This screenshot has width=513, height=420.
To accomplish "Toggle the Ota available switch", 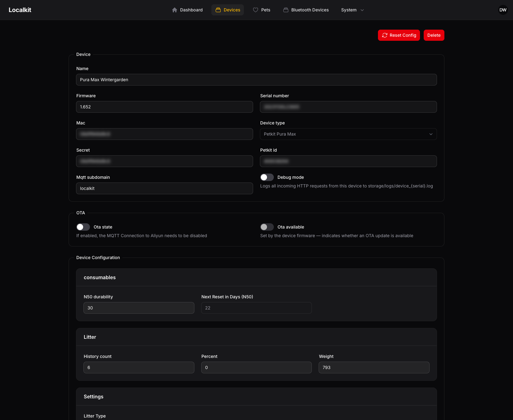I will pos(267,227).
